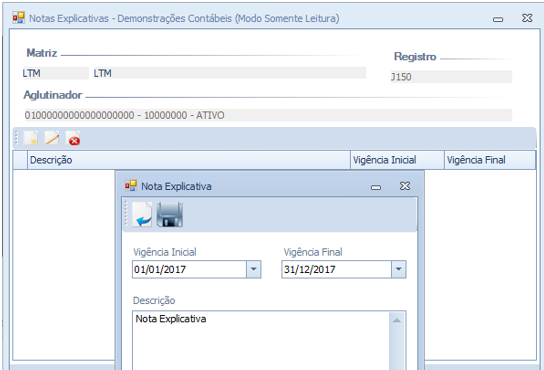This screenshot has height=370, width=544.
Task: Click the save floppy disk icon
Action: pos(170,215)
